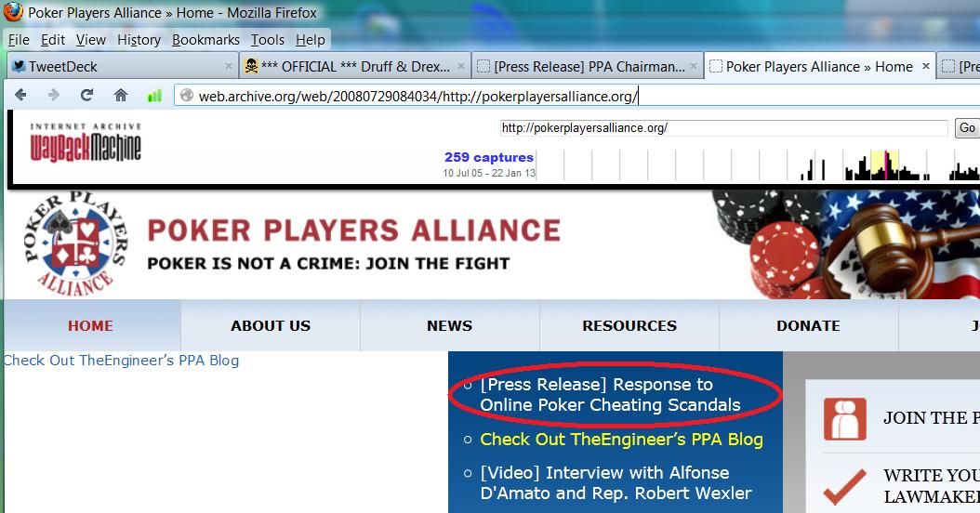Open the RESOURCES navigation item
The width and height of the screenshot is (980, 513).
(629, 325)
